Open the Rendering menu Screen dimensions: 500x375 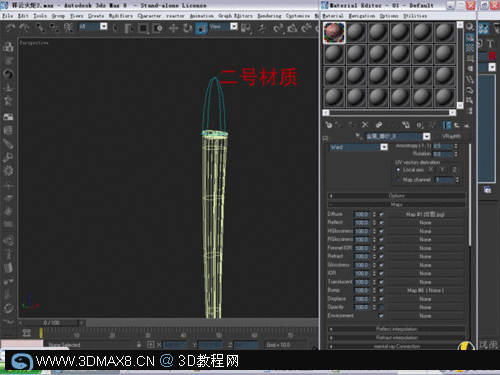(x=269, y=16)
